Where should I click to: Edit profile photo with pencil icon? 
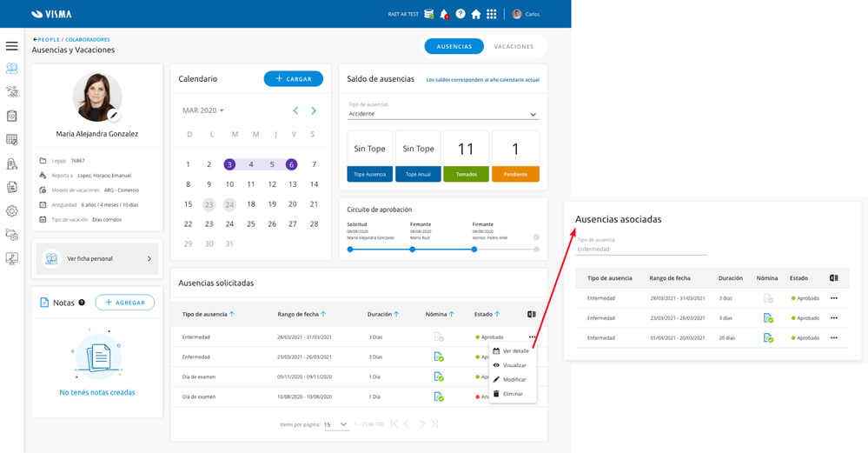pos(114,115)
